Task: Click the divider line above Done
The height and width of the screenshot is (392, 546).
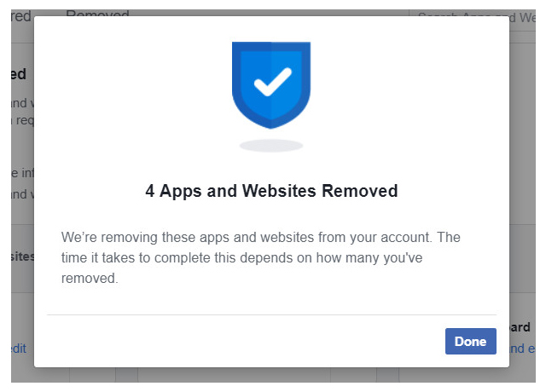Action: click(x=271, y=314)
